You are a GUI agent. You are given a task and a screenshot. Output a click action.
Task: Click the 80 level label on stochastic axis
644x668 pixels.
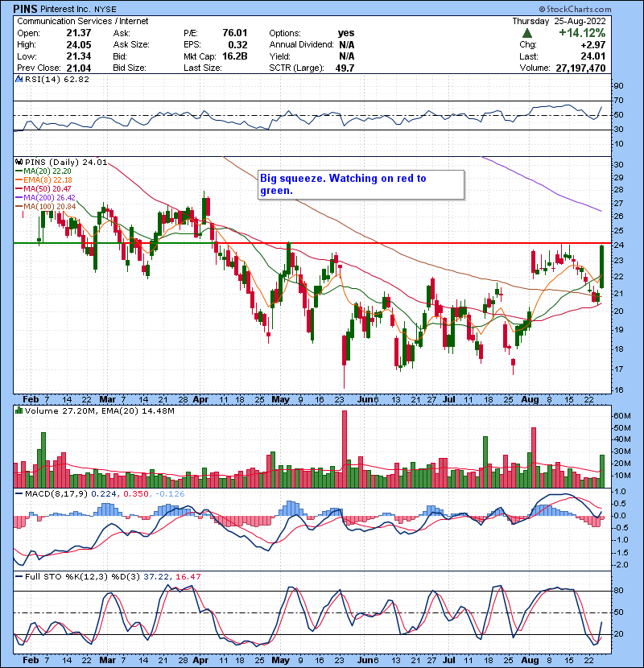pos(618,591)
